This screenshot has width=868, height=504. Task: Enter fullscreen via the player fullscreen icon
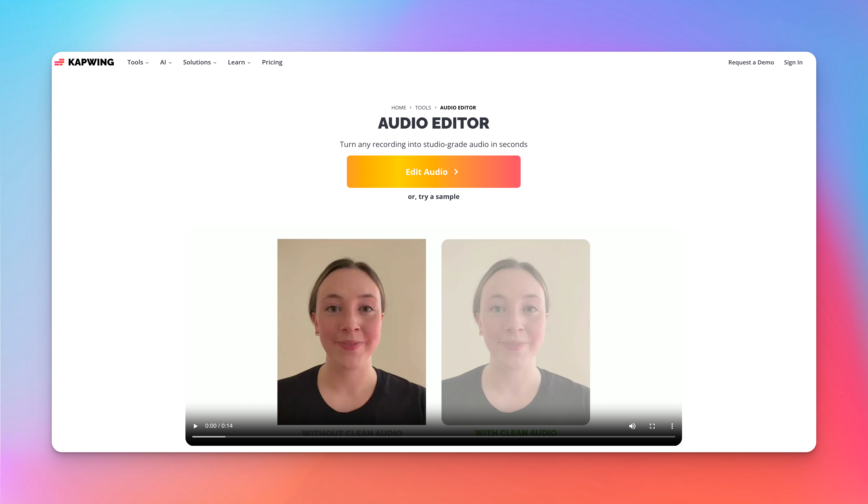[652, 426]
